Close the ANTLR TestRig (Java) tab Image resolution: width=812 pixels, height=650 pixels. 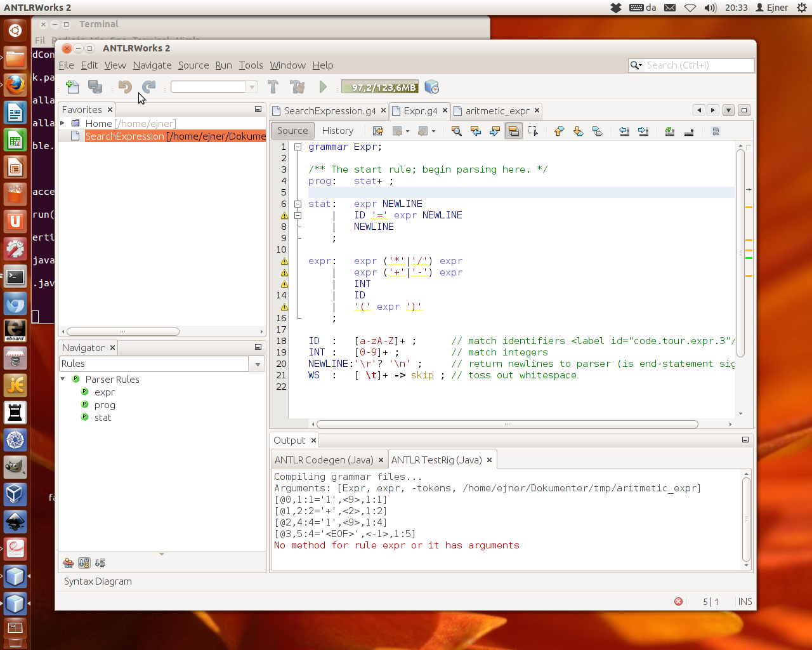(489, 460)
